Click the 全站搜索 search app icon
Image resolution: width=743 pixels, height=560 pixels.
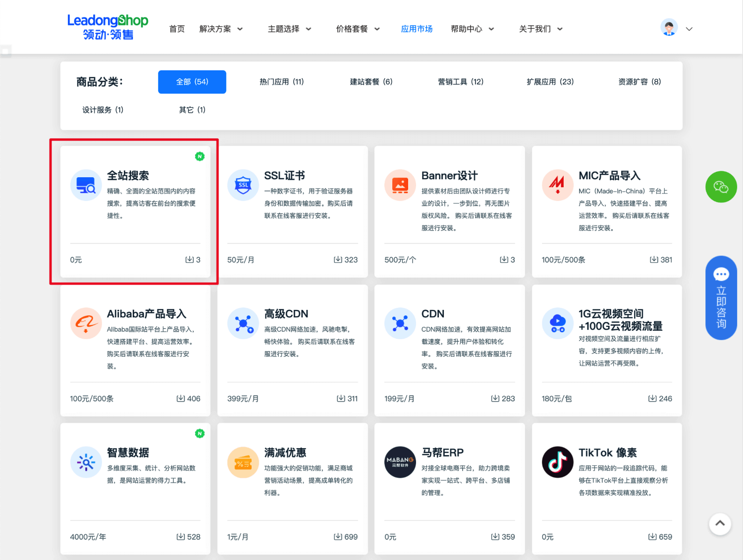86,185
